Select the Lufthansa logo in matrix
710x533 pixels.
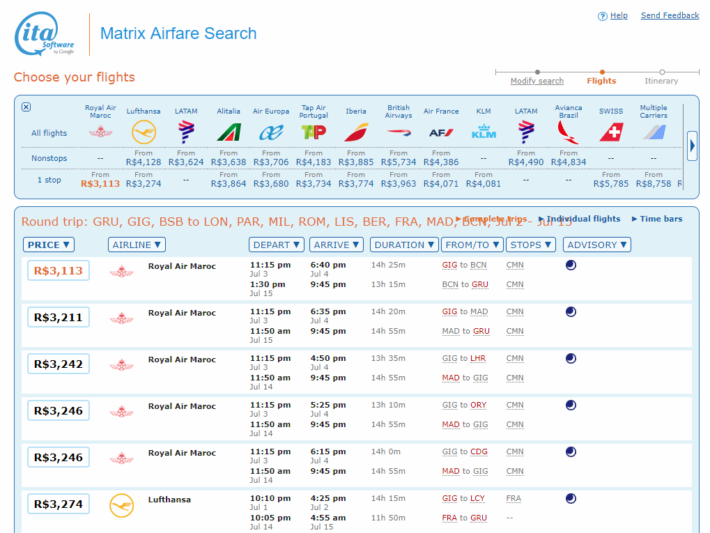tap(144, 132)
